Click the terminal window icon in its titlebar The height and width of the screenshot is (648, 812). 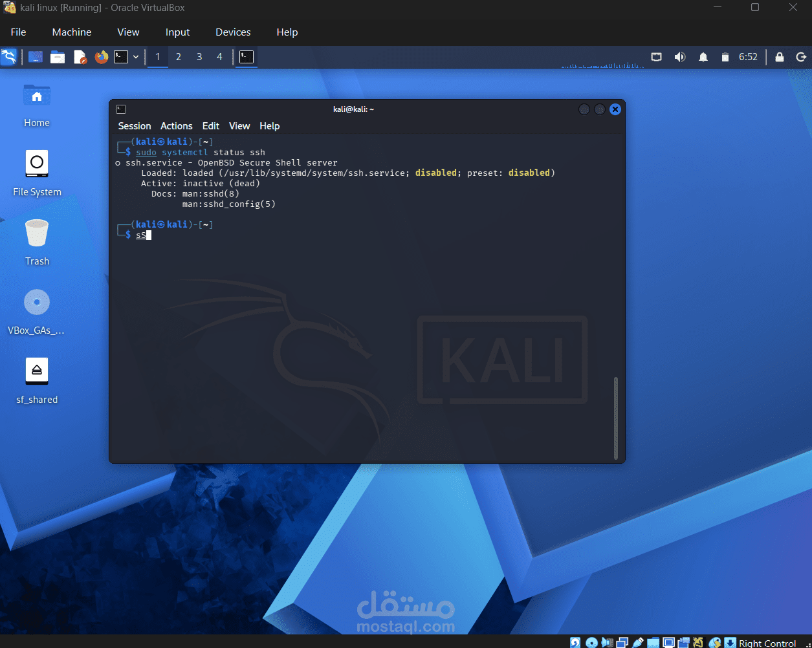121,109
